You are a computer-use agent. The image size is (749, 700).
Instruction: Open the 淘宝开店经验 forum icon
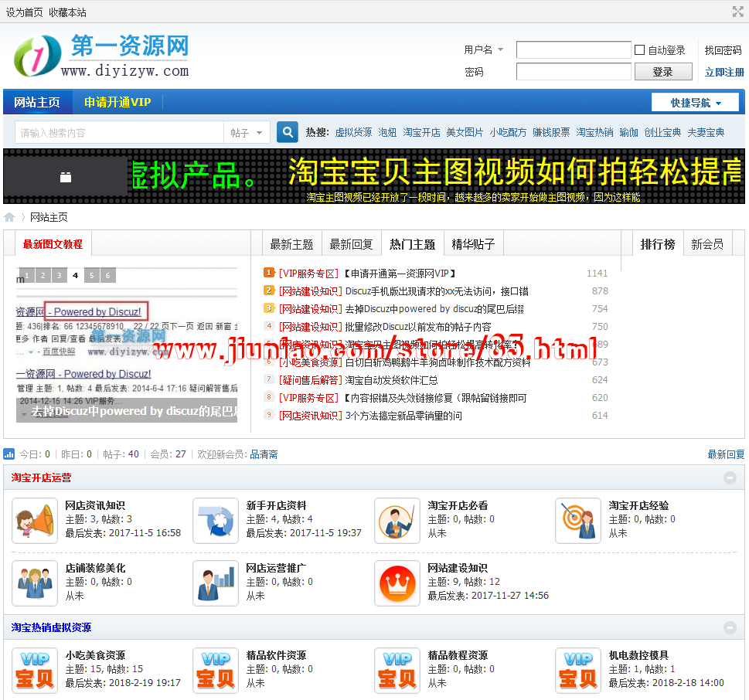tap(578, 521)
